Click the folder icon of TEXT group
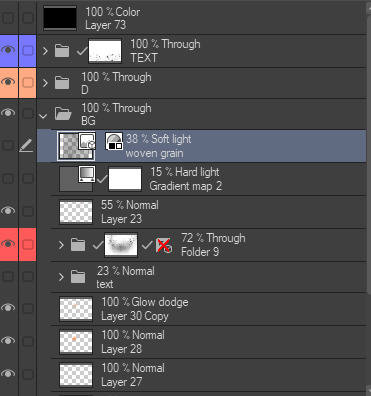The image size is (371, 396). pos(62,51)
